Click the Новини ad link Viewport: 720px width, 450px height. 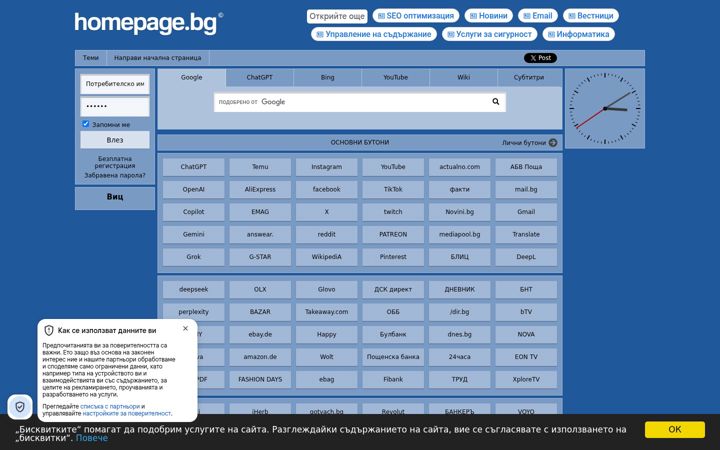(489, 16)
